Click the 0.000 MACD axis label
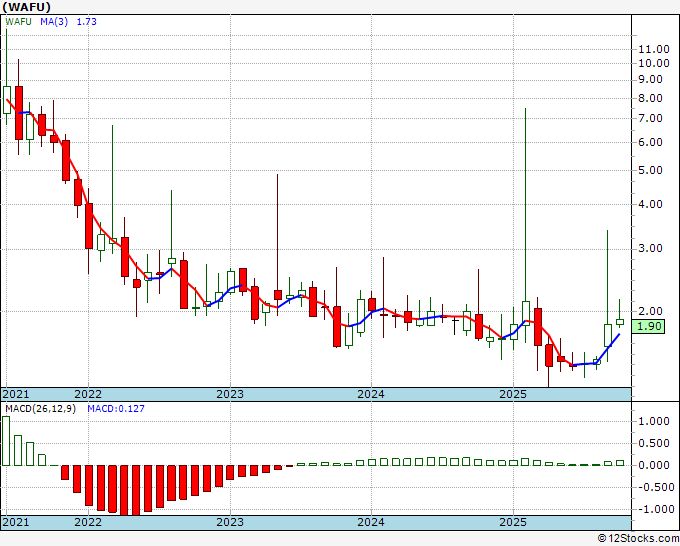680x546 pixels. pos(654,465)
